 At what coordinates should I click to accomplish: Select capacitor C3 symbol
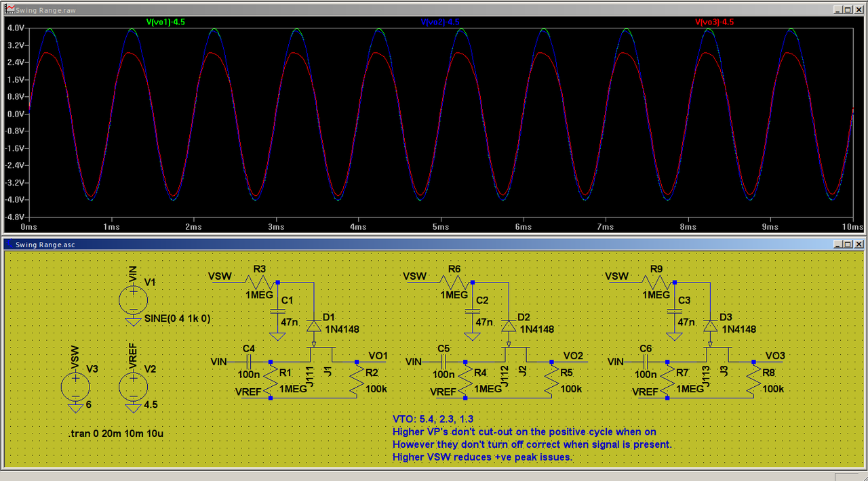tap(673, 312)
